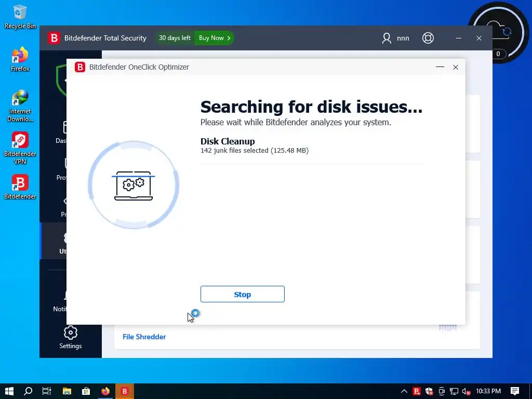Select the Firefox desktop shortcut
This screenshot has height=399, width=532.
(x=20, y=59)
